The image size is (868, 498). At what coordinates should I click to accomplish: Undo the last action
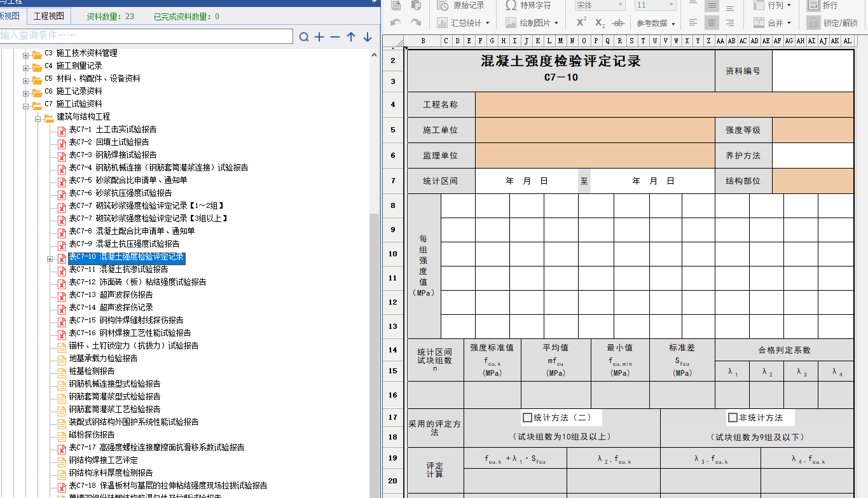pos(396,23)
